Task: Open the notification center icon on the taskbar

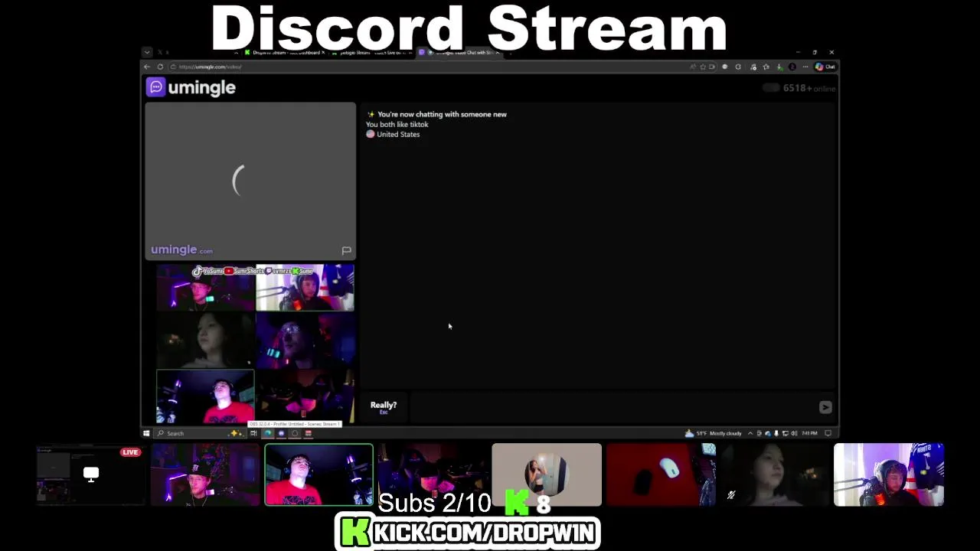Action: pyautogui.click(x=828, y=433)
